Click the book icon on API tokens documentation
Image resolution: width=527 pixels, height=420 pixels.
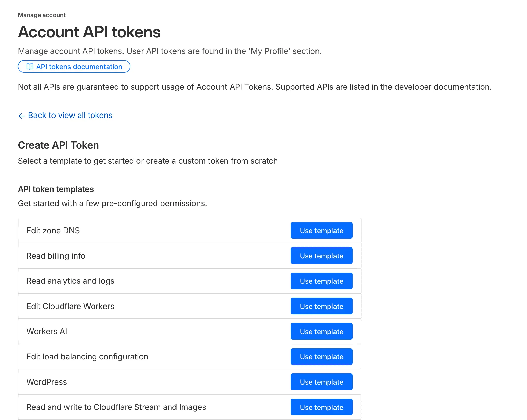tap(30, 66)
